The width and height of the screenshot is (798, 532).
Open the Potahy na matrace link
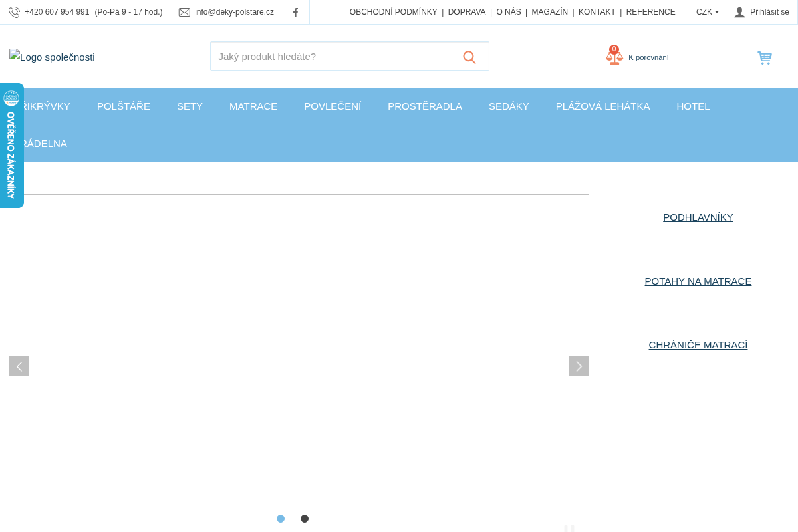(698, 281)
